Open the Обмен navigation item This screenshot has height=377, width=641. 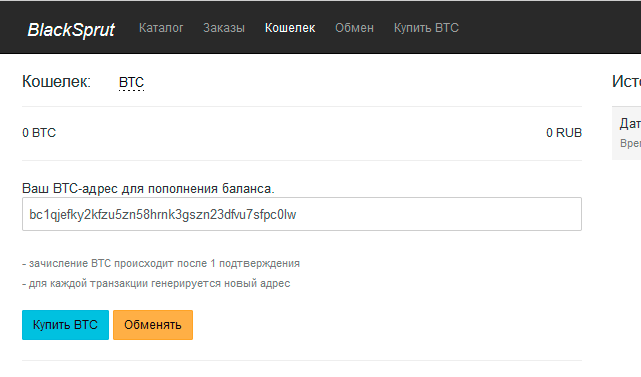354,28
